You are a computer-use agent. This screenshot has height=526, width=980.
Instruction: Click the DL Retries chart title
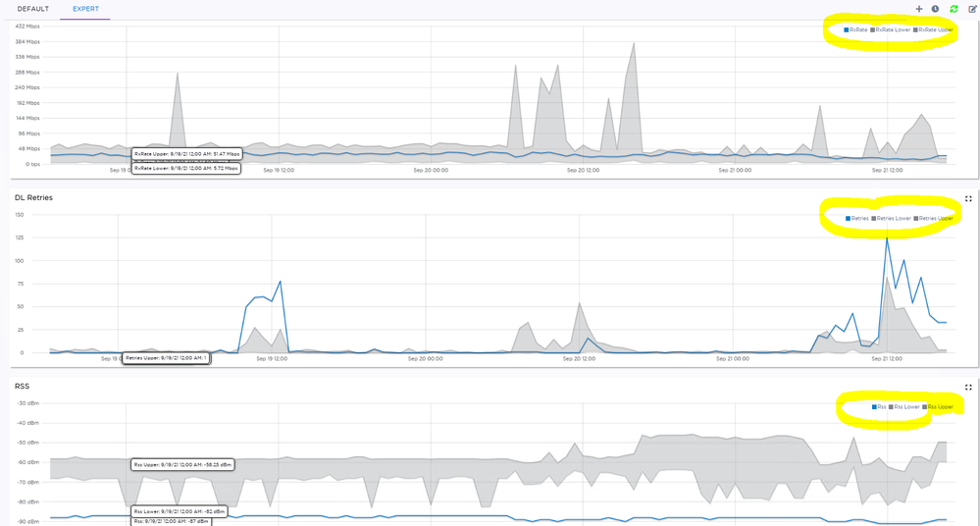[x=33, y=198]
